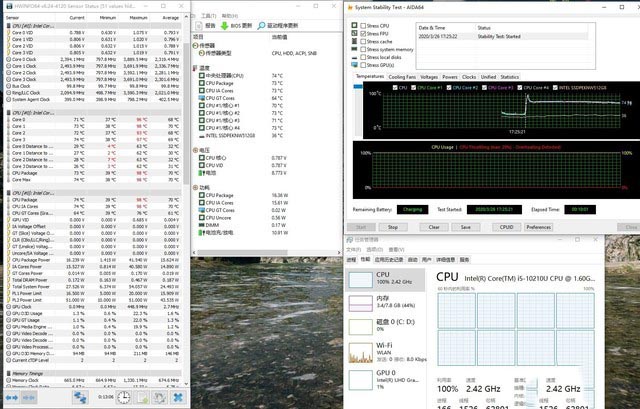Click Preferences button in stability test
Screen dimensions: 640x409
[x=538, y=227]
